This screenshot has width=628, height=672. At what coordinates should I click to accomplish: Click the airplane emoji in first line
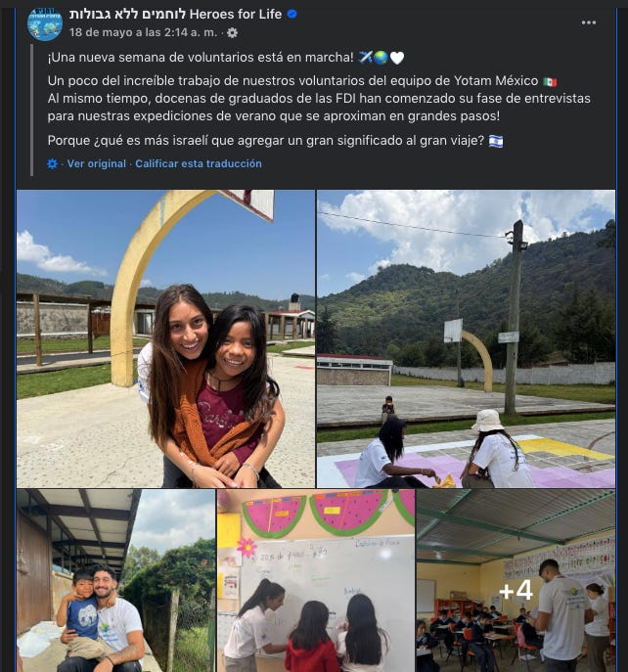pos(365,58)
